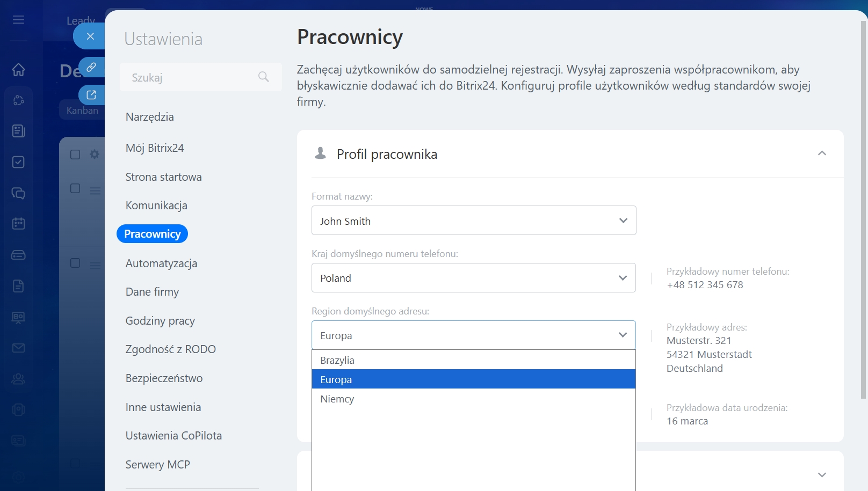Viewport: 868px width, 491px height.
Task: Open the calendar icon in sidebar
Action: click(x=18, y=224)
